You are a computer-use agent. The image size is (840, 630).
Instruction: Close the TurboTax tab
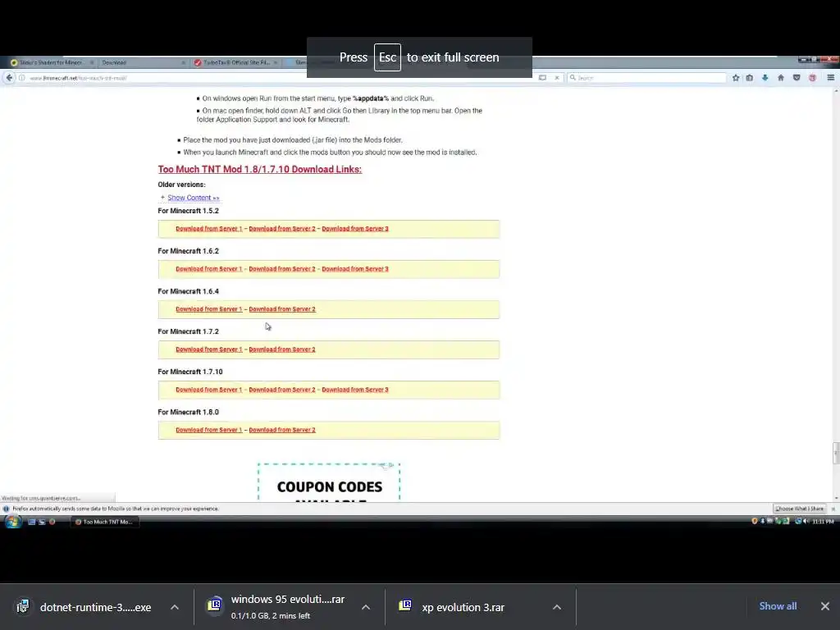tap(276, 62)
